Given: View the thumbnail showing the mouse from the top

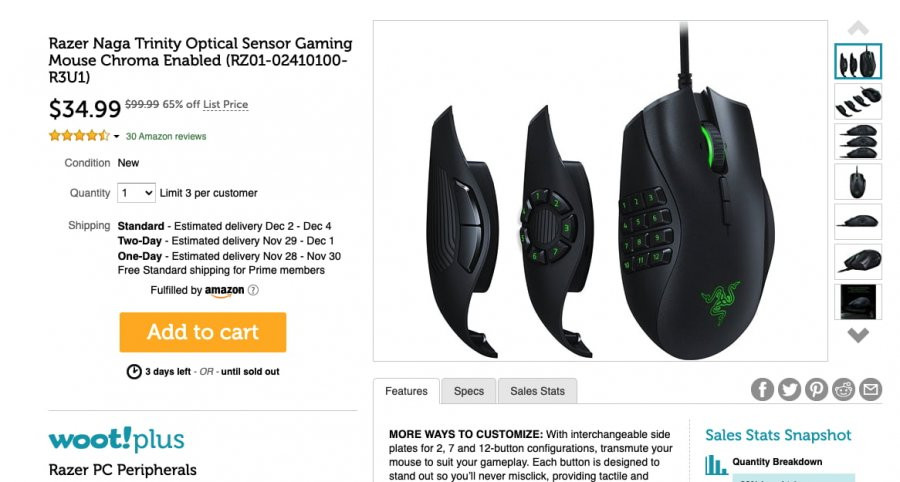Looking at the screenshot, I should (858, 182).
